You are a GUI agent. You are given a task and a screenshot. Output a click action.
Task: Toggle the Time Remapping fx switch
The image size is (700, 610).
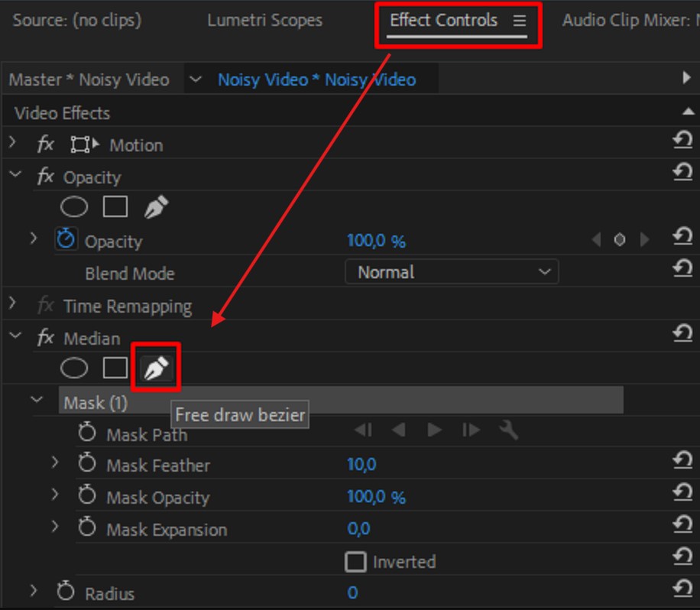pos(46,306)
